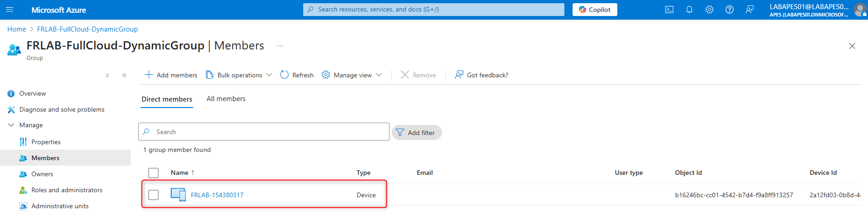Sort by the Name column header
868x216 pixels.
(x=179, y=173)
